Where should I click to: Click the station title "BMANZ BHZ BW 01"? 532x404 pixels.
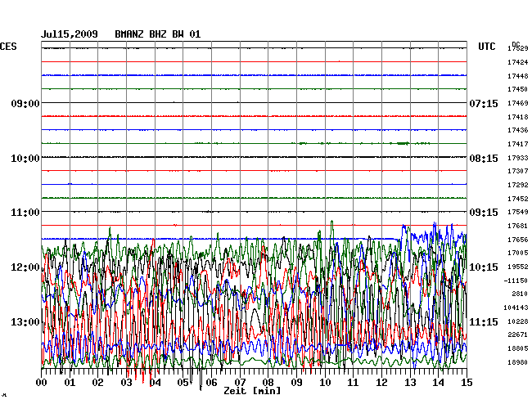click(158, 34)
